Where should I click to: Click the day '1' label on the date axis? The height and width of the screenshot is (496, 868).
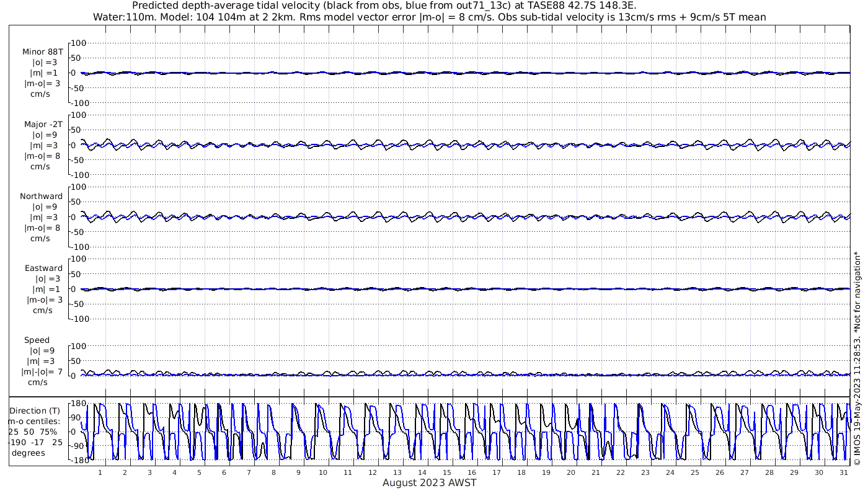pyautogui.click(x=100, y=472)
